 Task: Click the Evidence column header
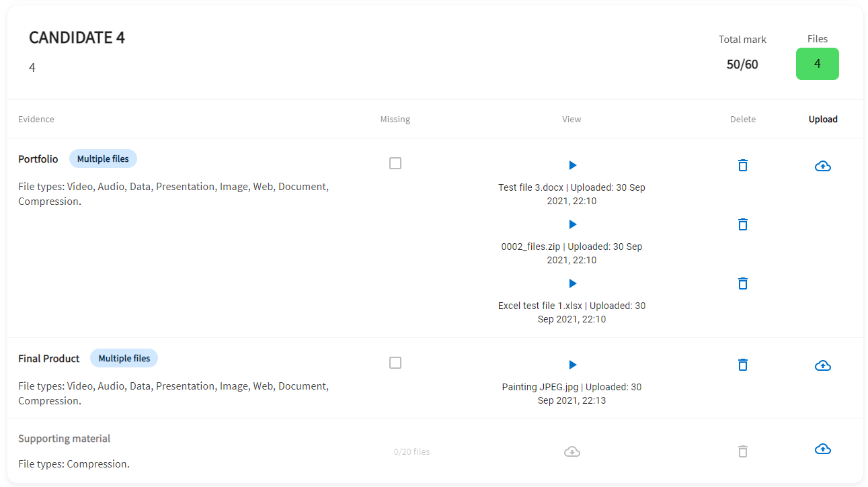tap(36, 120)
